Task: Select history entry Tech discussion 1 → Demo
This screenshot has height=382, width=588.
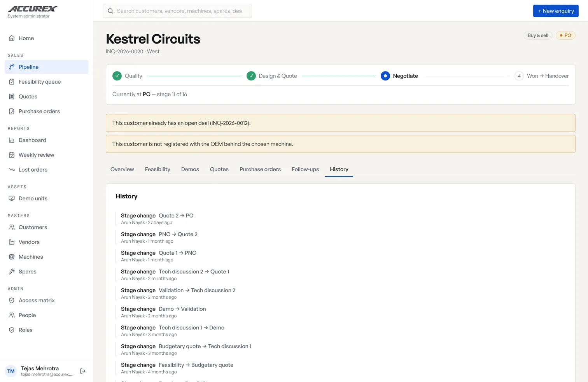Action: (x=191, y=328)
